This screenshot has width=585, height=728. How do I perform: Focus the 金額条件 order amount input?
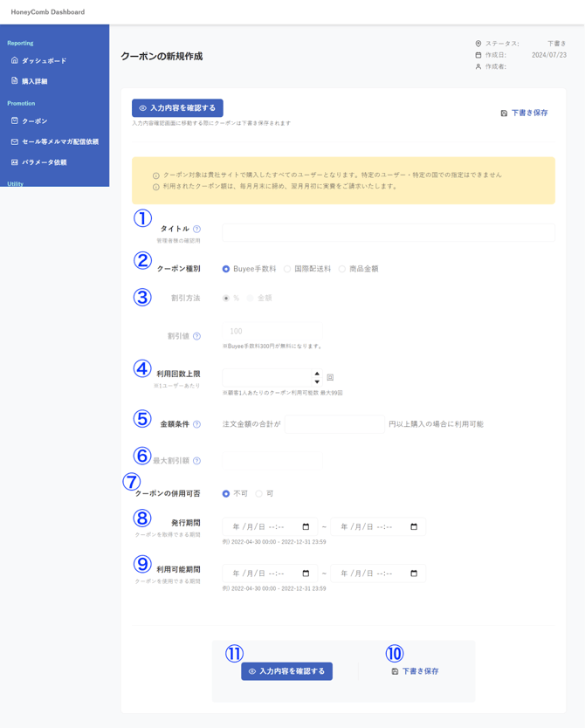(x=334, y=424)
